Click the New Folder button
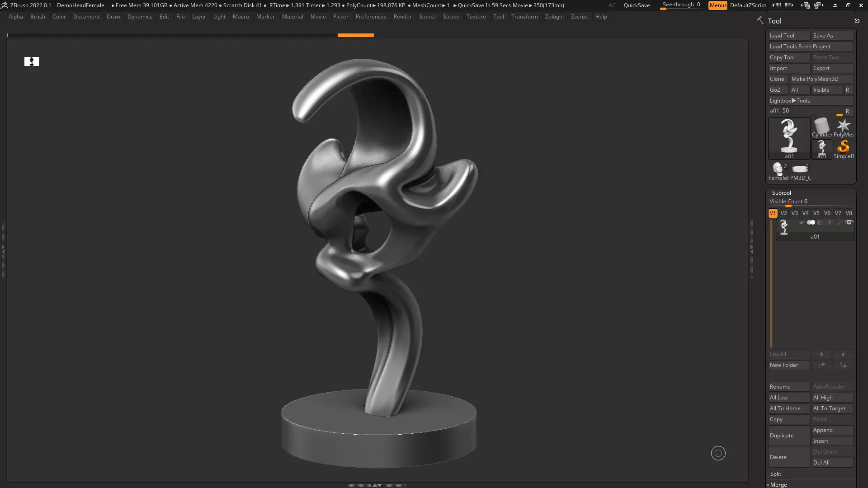The width and height of the screenshot is (868, 488). pyautogui.click(x=789, y=365)
